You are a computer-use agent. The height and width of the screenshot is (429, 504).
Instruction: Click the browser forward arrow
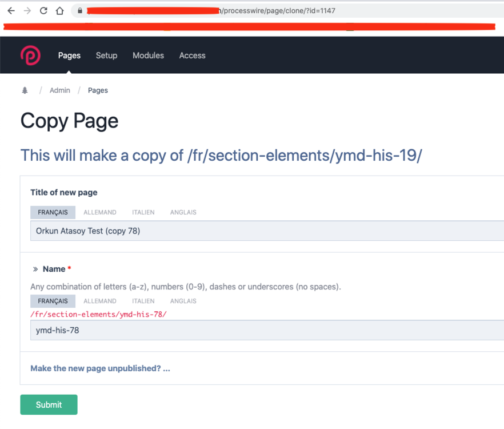[27, 10]
